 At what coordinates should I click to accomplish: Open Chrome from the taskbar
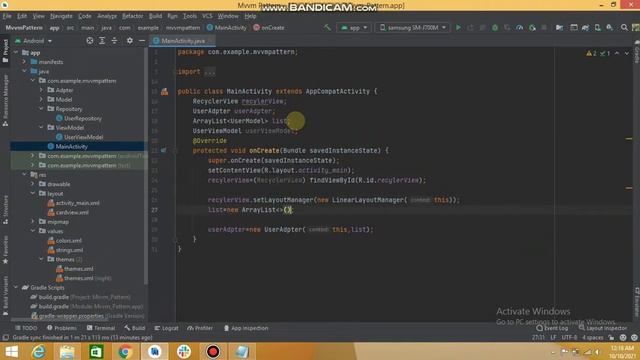(x=125, y=351)
